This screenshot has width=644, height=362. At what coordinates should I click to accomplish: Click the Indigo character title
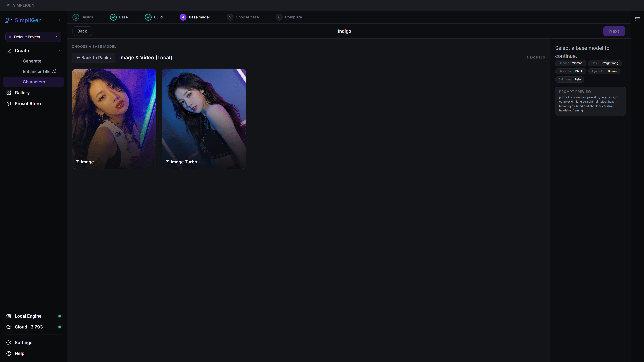[344, 31]
